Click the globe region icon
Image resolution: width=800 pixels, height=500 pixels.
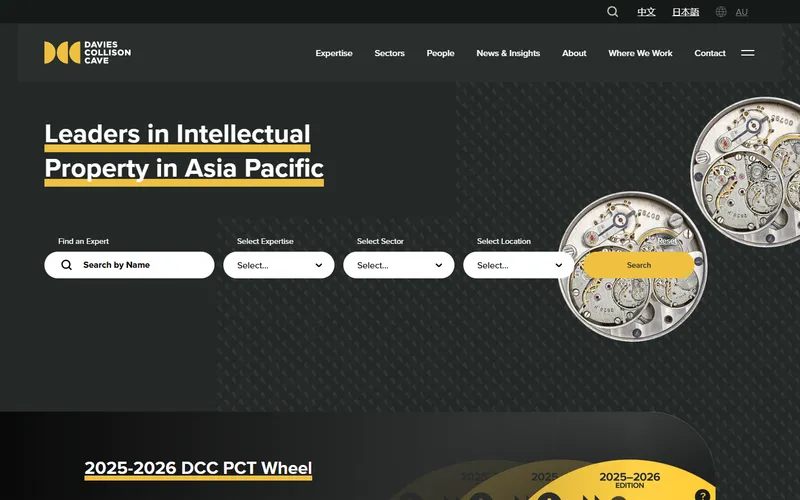720,12
